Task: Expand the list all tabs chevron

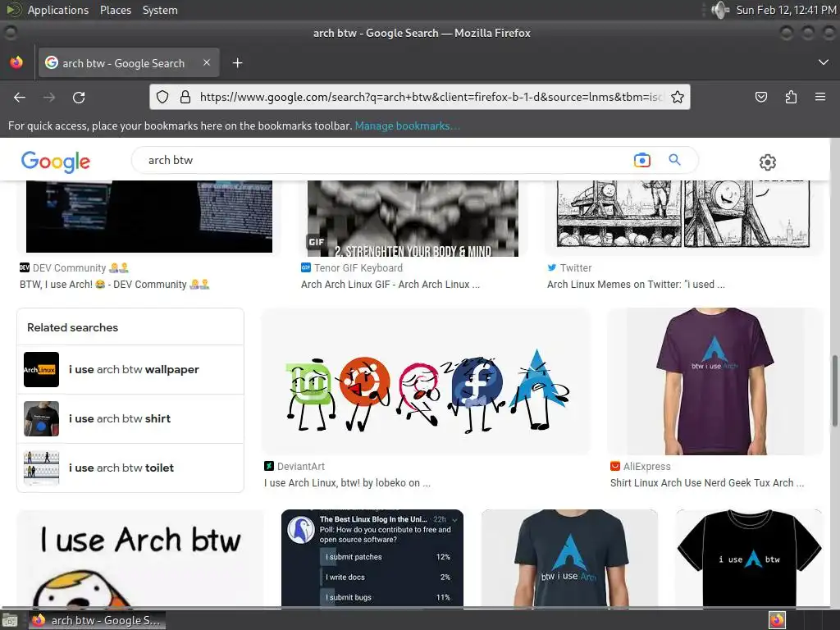Action: click(824, 62)
